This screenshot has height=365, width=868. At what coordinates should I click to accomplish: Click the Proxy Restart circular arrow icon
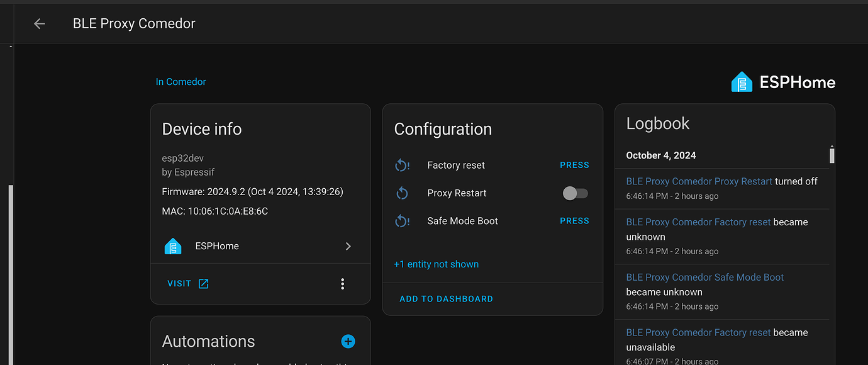tap(403, 193)
